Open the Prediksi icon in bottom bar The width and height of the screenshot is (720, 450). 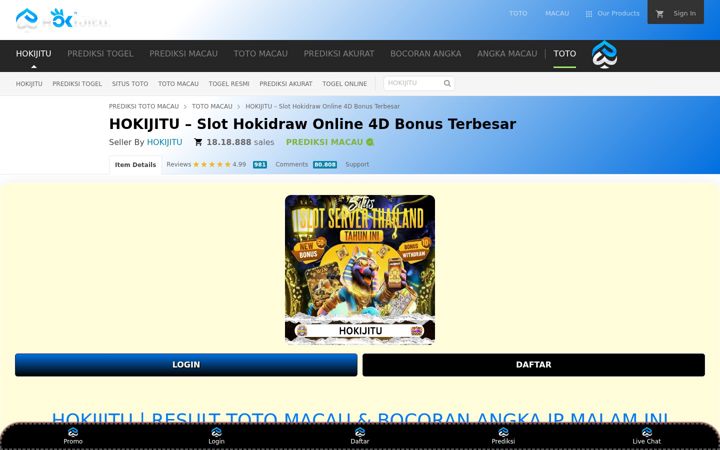tap(503, 432)
